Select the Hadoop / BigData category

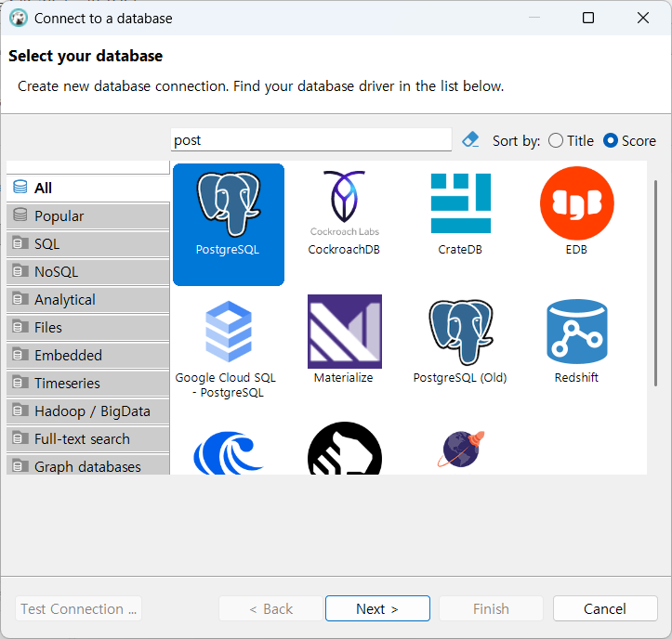[x=88, y=411]
